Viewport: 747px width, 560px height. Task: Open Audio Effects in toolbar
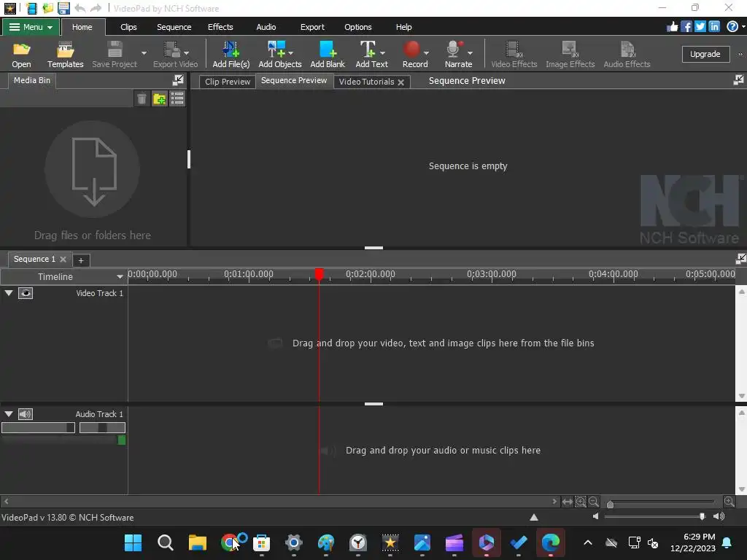[627, 55]
